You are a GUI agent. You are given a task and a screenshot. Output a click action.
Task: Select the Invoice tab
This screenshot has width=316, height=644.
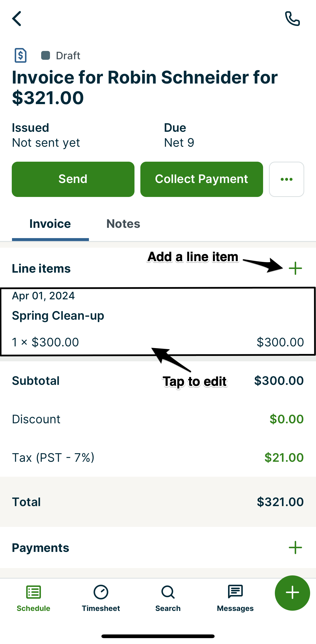(x=50, y=224)
